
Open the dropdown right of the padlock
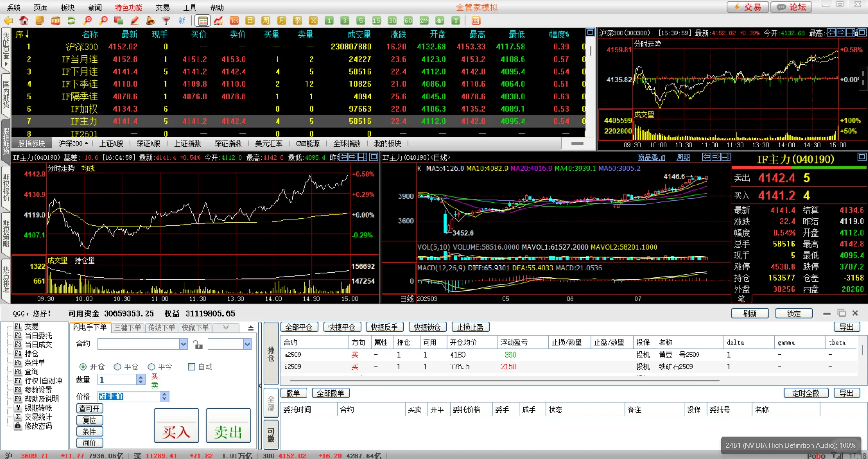247,344
